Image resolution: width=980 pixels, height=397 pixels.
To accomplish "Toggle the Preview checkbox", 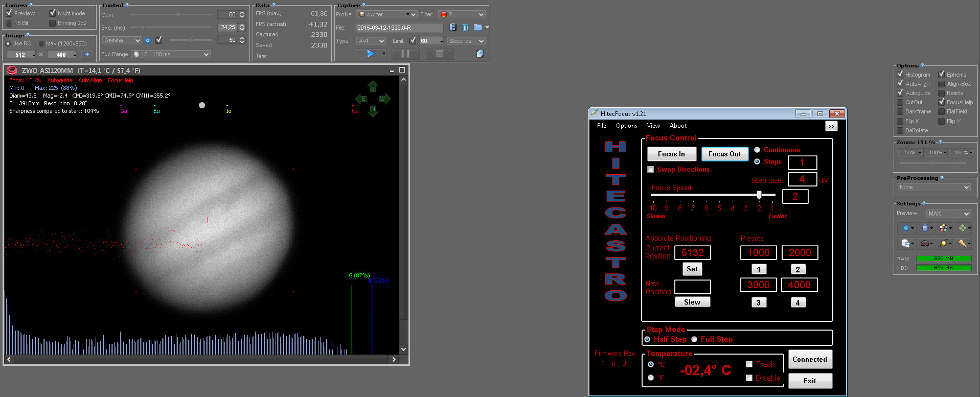I will pos(9,13).
